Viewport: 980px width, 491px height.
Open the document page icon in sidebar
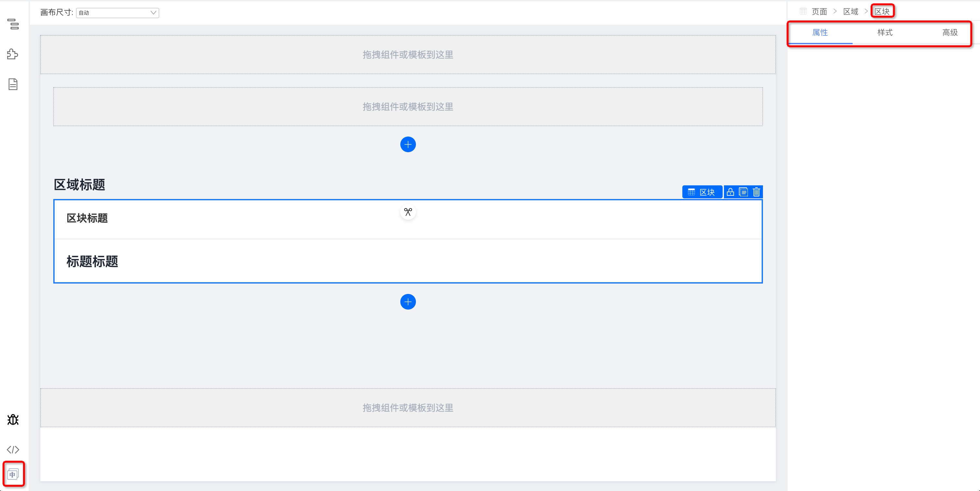13,84
